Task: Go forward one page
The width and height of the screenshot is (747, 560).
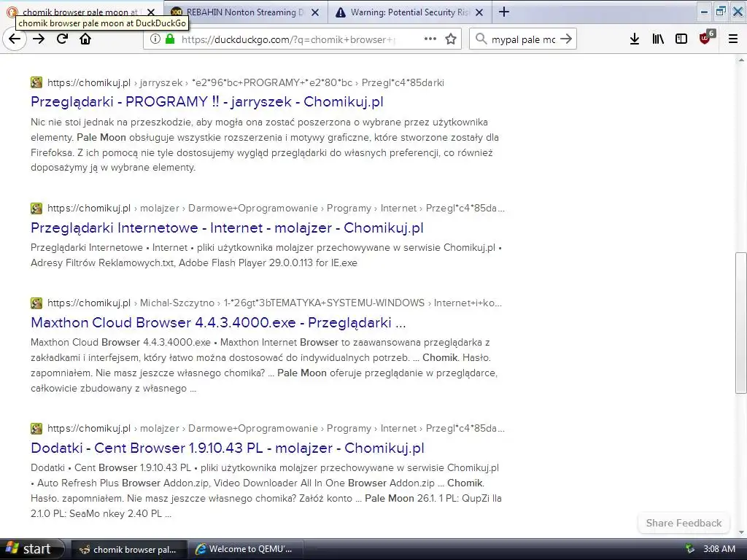Action: click(39, 39)
